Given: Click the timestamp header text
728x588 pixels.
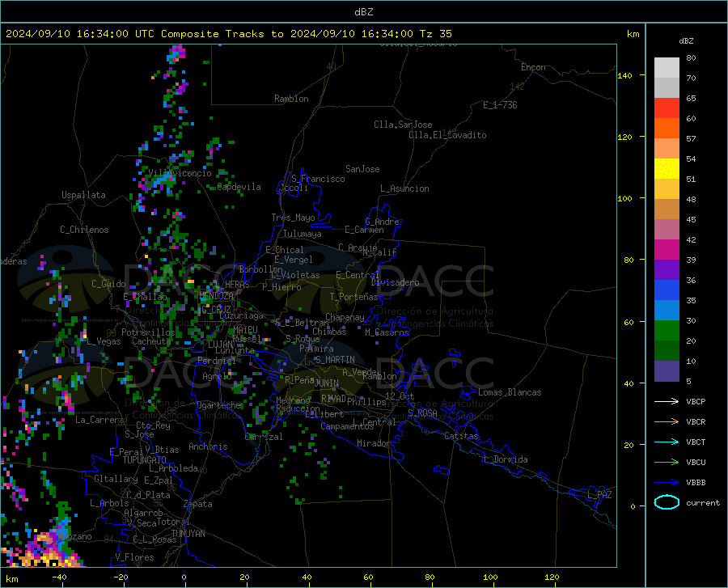Looking at the screenshot, I should 228,34.
